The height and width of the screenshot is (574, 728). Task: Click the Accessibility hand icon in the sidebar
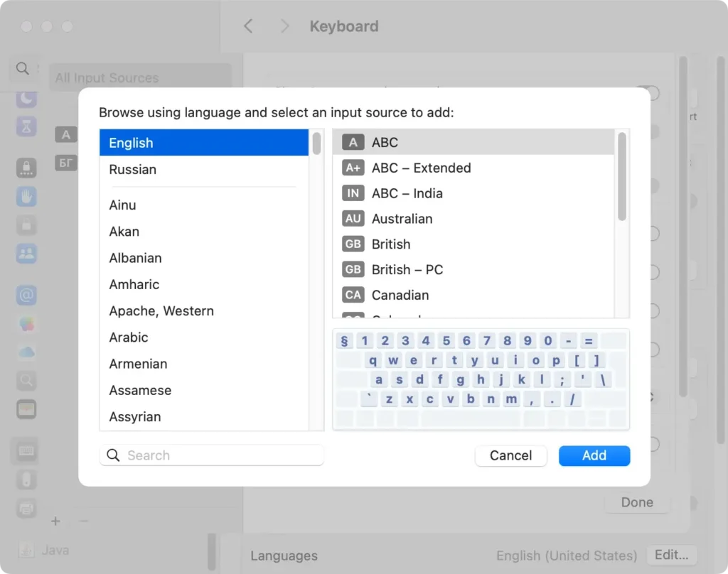pos(26,196)
